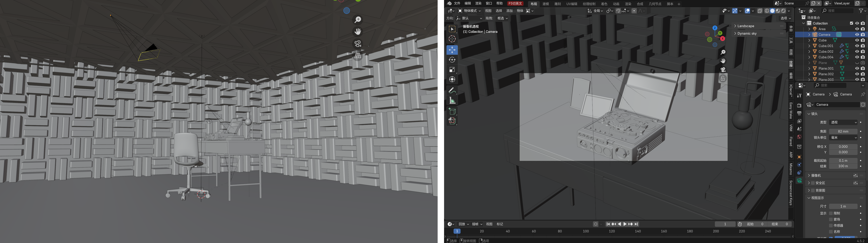Toggle proportional editing button
868x243 pixels.
coord(634,11)
